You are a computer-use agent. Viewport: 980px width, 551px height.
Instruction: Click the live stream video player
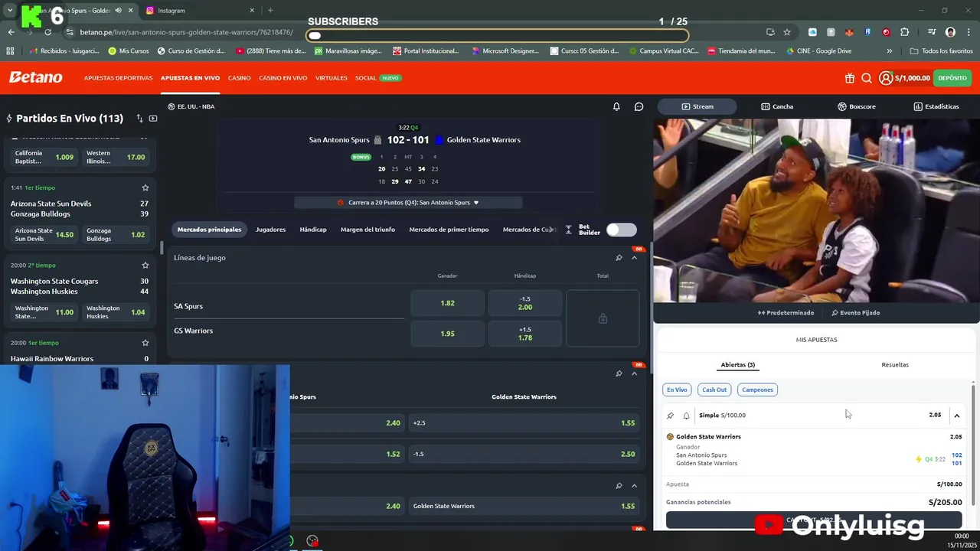point(816,210)
